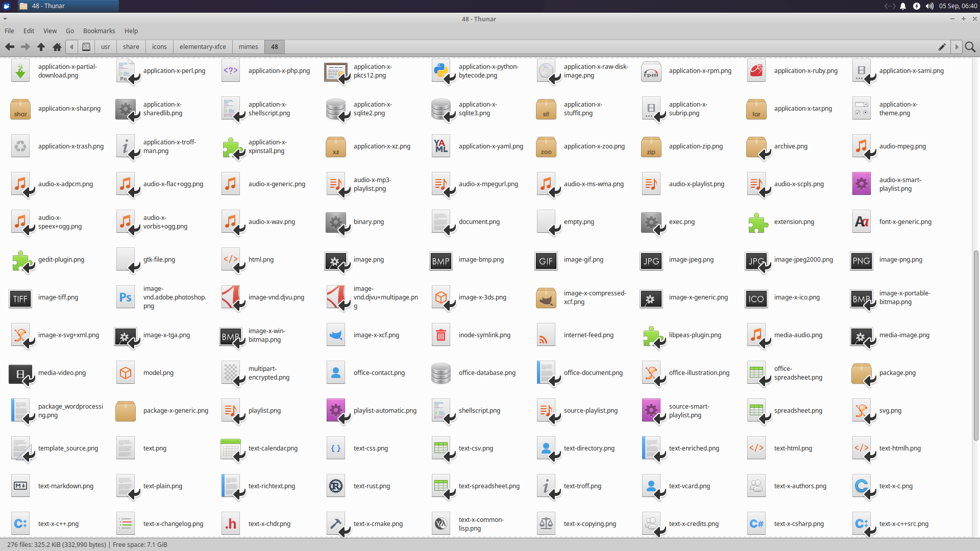Click the text-rust.png file icon
The width and height of the screenshot is (980, 551).
coord(335,486)
